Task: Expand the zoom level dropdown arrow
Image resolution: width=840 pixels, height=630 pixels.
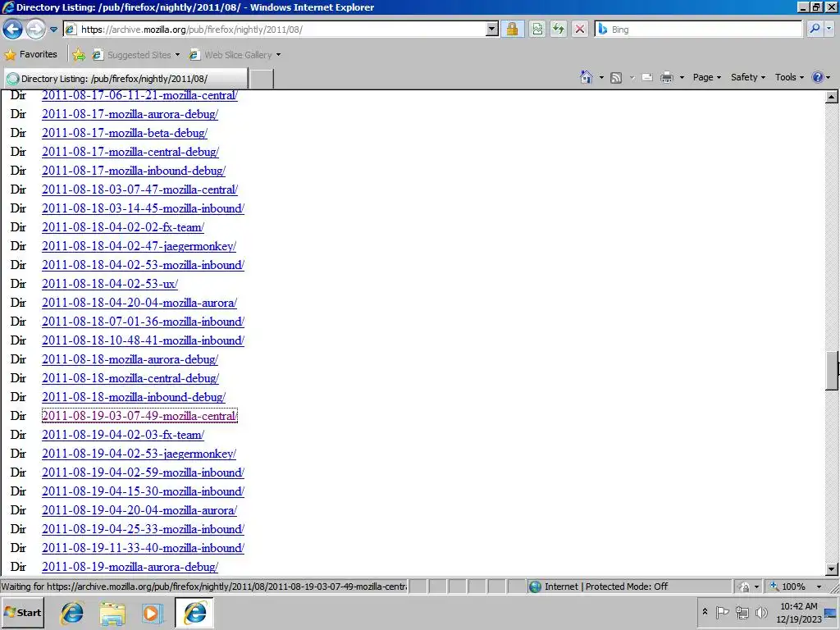Action: tap(819, 587)
